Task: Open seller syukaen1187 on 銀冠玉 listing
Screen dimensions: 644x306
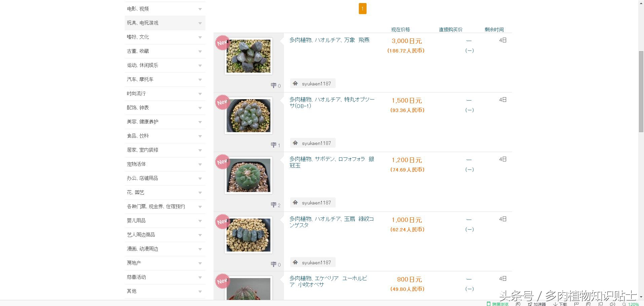Action: pyautogui.click(x=316, y=203)
